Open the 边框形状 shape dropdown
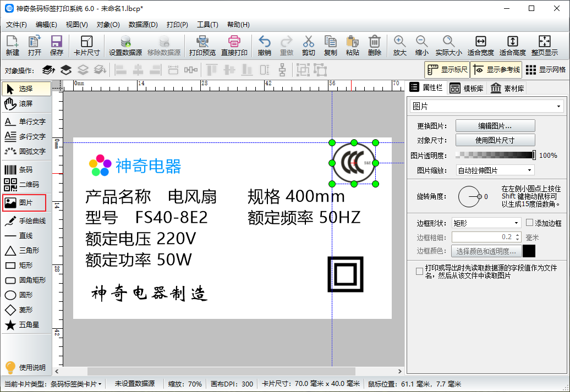Screen dimensions: 570x392 pos(486,223)
